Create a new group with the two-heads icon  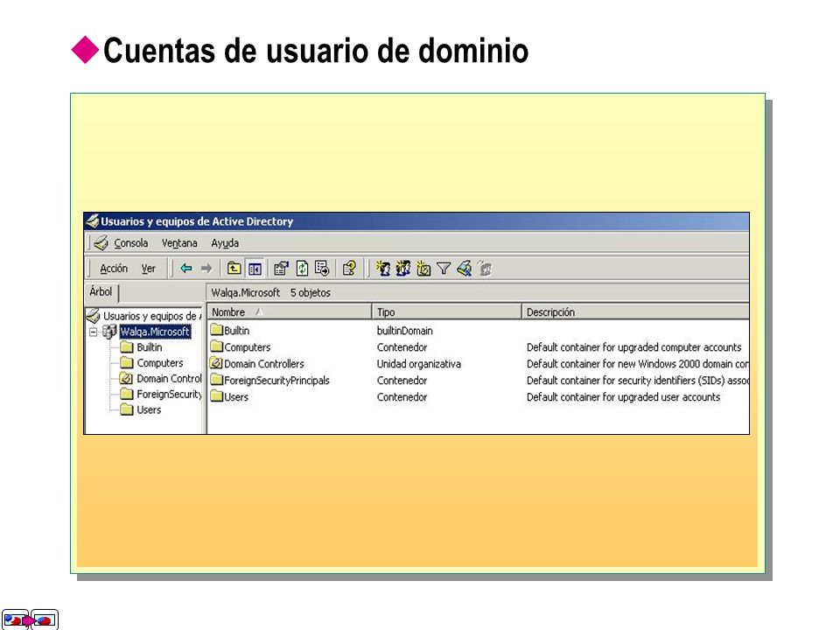tap(402, 269)
